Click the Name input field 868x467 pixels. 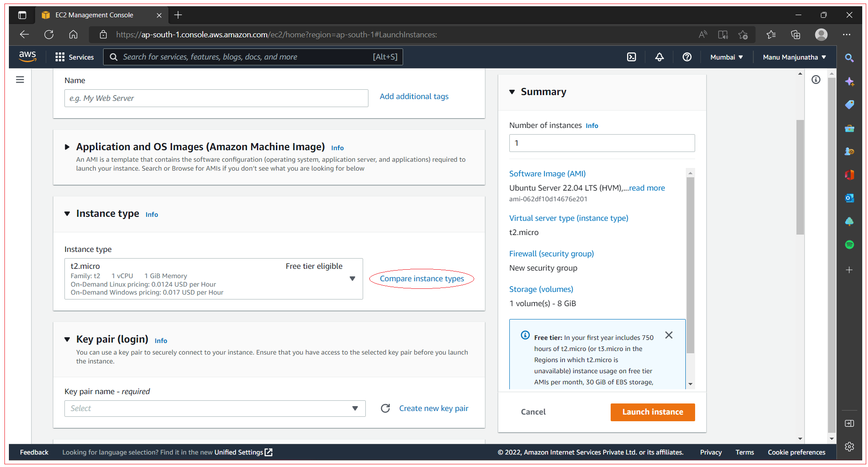216,98
